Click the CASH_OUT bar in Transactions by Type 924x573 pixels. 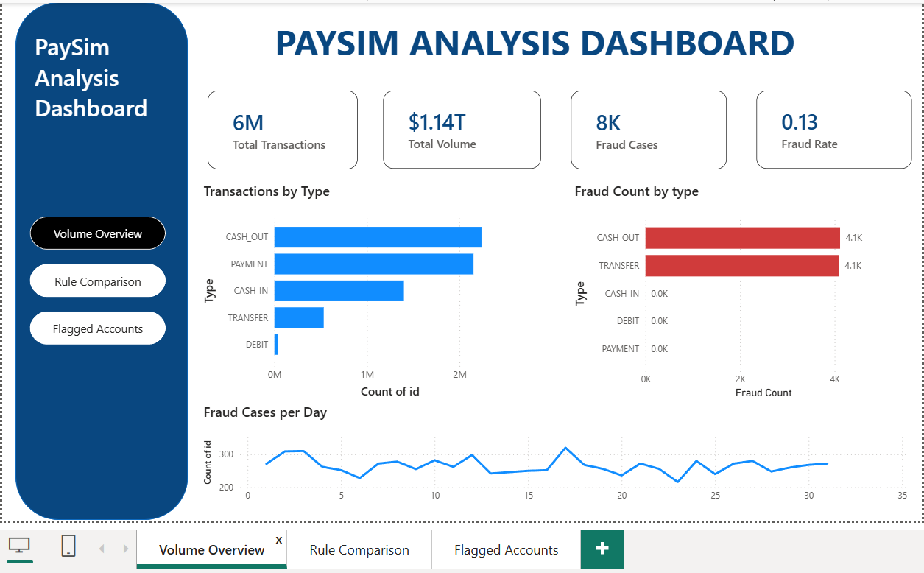[378, 237]
